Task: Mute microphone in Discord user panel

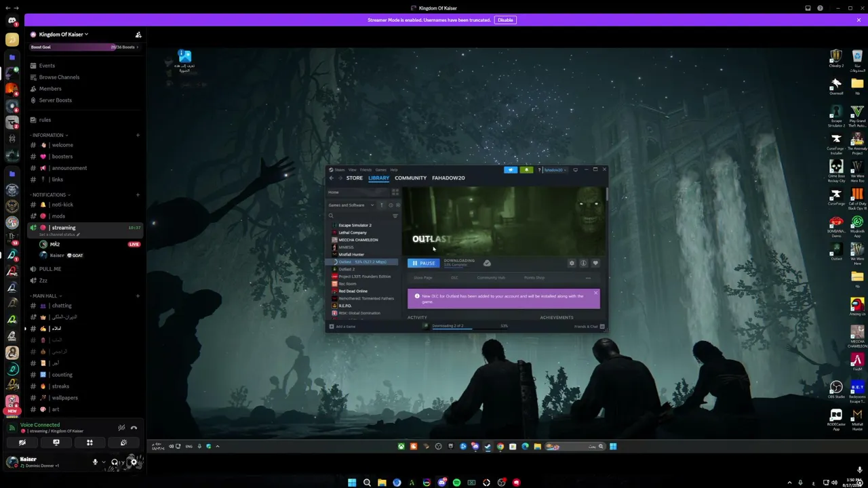Action: (x=95, y=462)
